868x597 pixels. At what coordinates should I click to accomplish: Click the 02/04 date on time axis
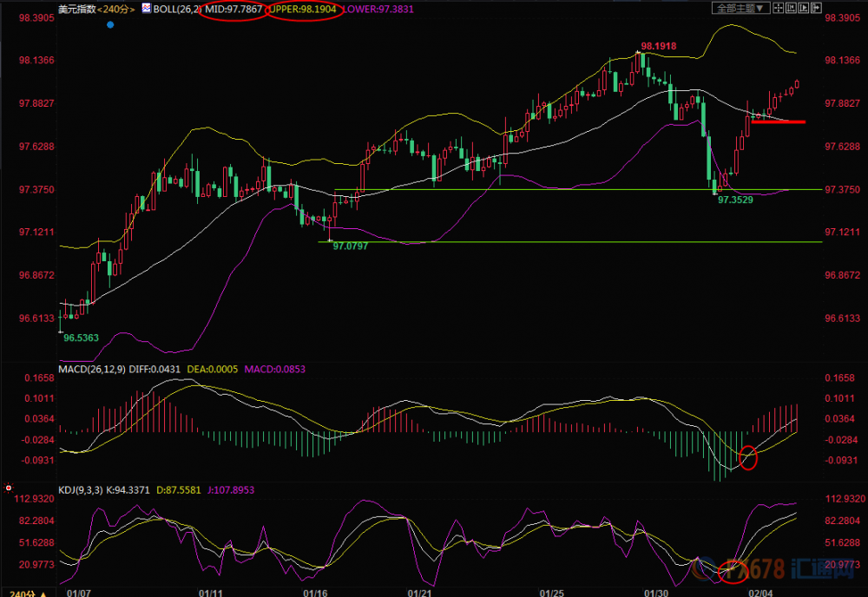pos(760,594)
